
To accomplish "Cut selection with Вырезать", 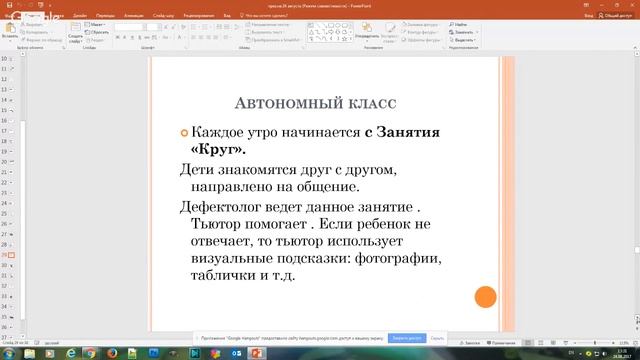I will pos(32,24).
